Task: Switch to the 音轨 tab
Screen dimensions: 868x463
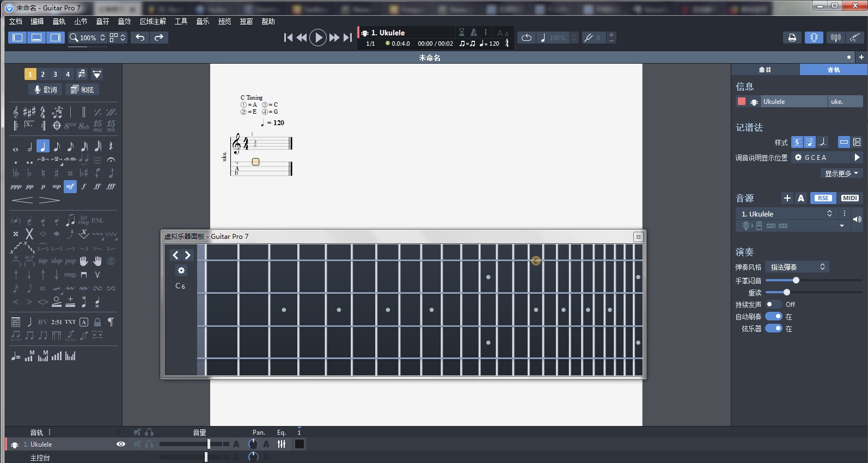Action: [x=834, y=70]
